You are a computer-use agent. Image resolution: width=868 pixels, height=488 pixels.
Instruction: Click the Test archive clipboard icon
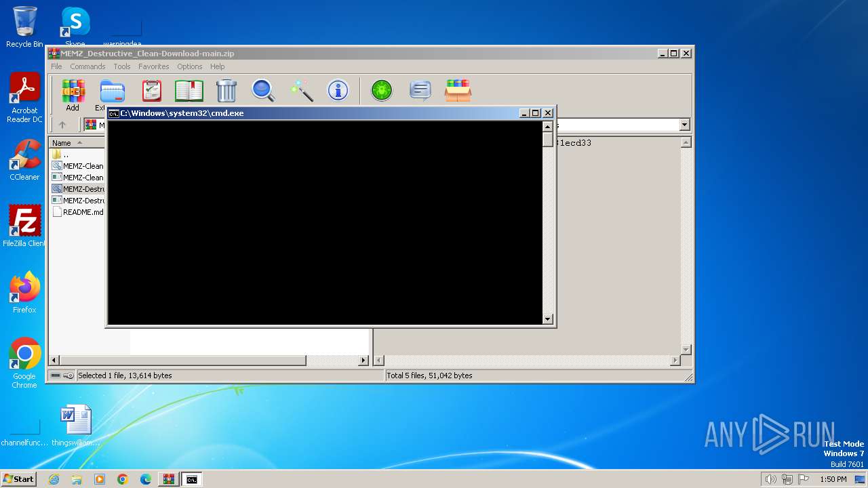(152, 90)
